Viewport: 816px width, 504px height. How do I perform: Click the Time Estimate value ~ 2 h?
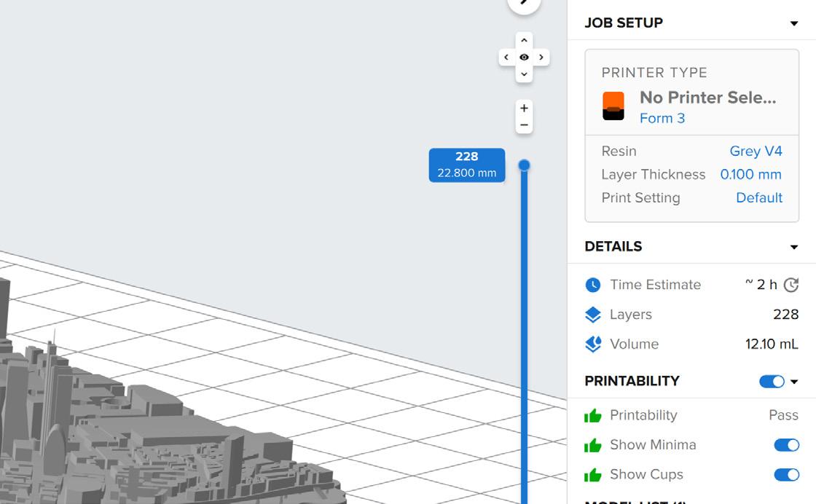coord(761,285)
